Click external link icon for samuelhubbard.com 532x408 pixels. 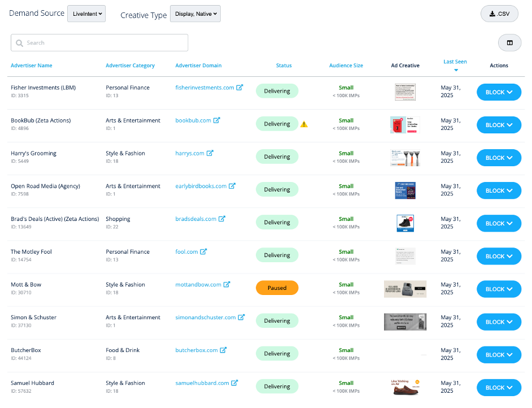coord(234,383)
